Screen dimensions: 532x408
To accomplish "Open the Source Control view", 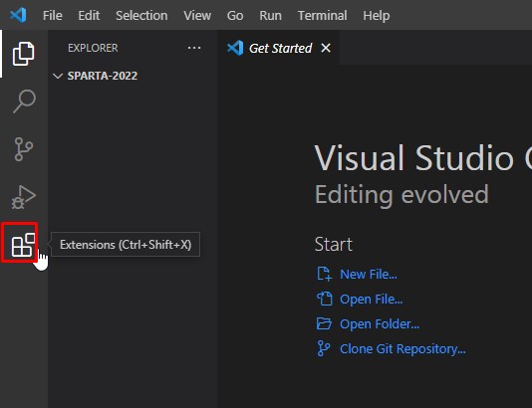I will (x=24, y=148).
